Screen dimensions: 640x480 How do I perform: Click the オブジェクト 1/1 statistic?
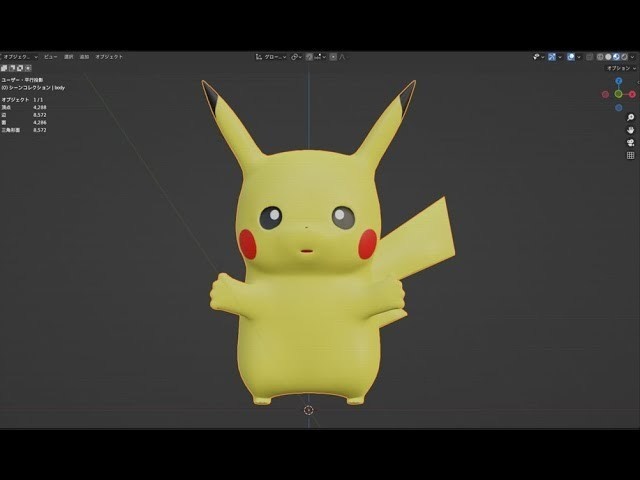point(22,100)
